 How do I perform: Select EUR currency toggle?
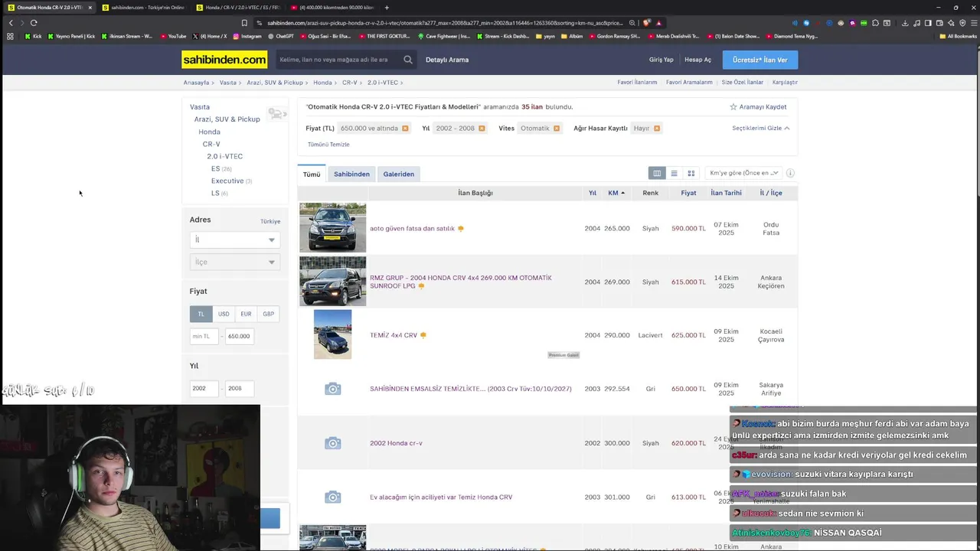[246, 314]
